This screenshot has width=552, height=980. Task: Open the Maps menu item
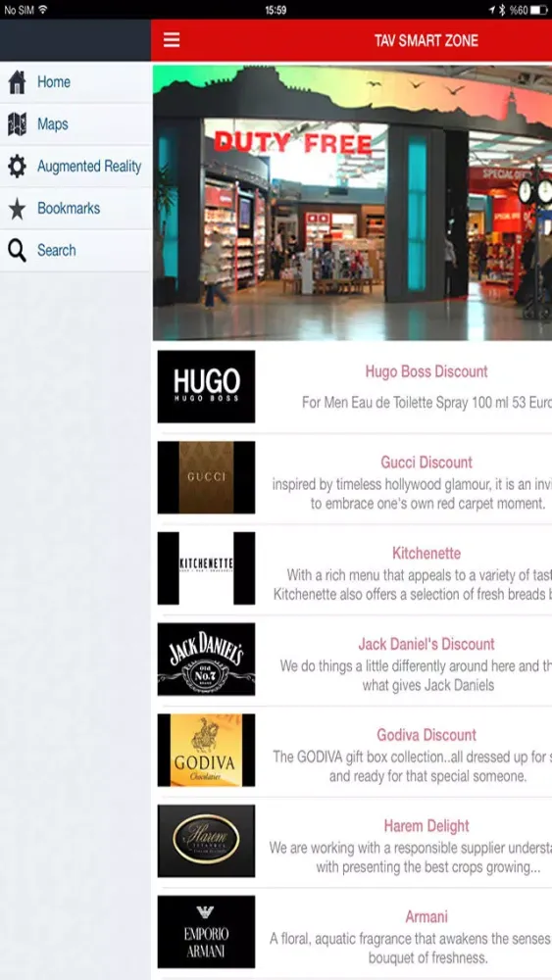click(75, 124)
